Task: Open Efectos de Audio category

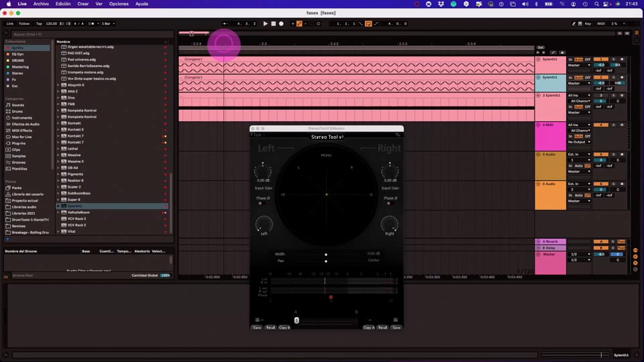Action: 25,124
